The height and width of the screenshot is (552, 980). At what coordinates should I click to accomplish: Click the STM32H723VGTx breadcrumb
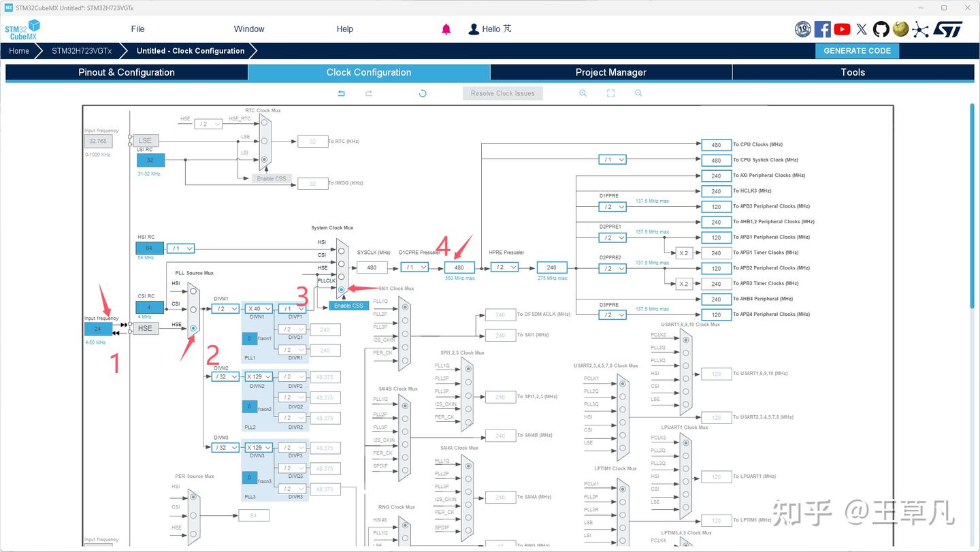point(82,51)
